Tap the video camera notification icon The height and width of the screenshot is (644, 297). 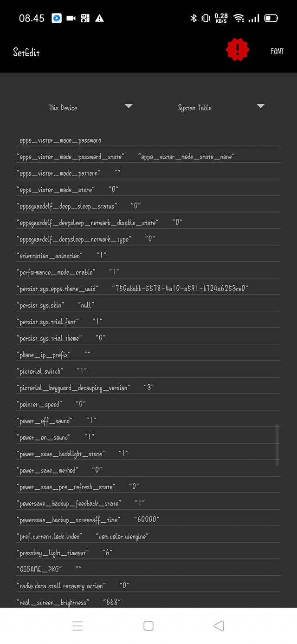tap(71, 18)
